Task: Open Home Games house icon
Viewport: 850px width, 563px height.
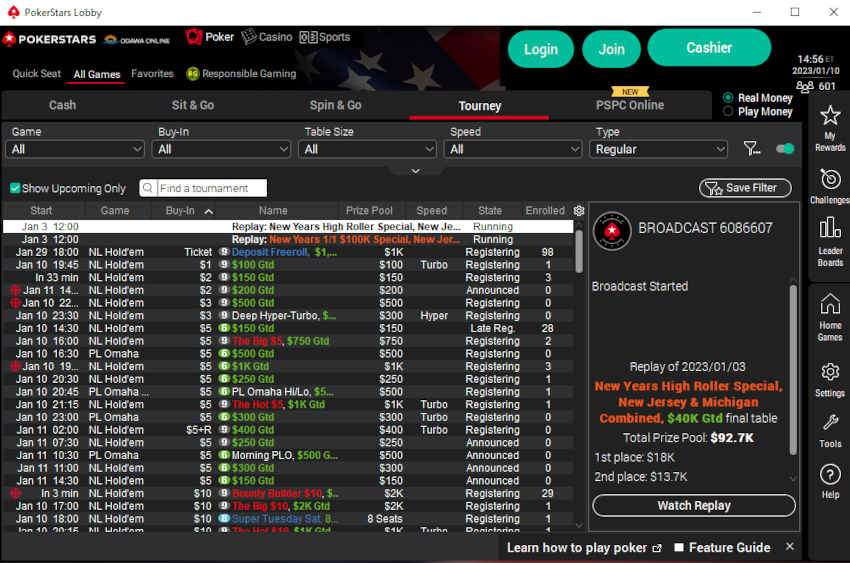Action: (x=830, y=304)
